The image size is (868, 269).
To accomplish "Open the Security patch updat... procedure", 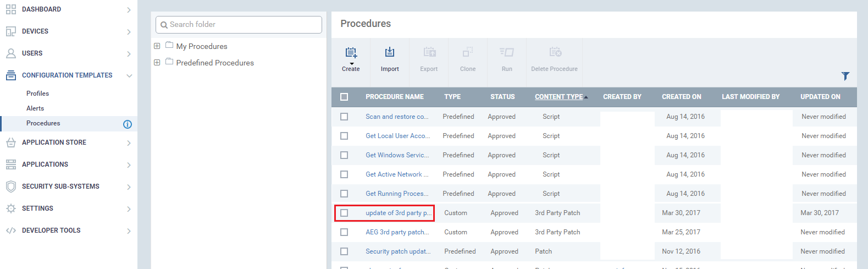I will click(398, 251).
